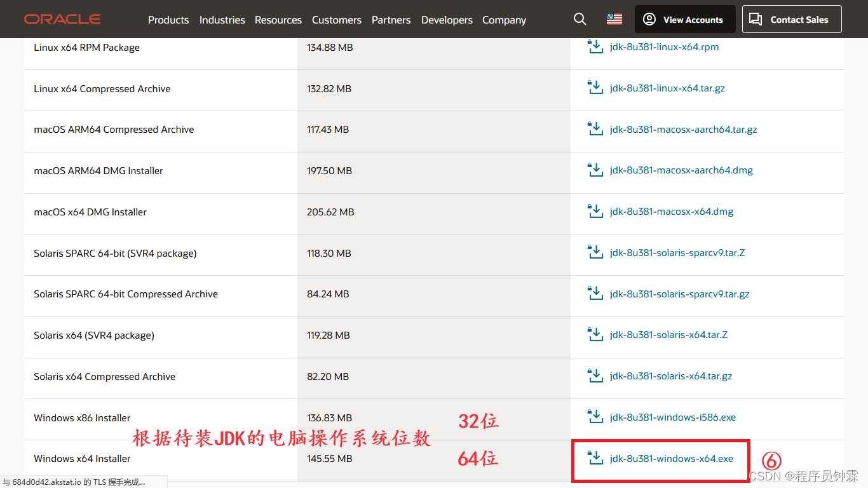Download jdk-8u381-windows-x64.exe link
Screen dimensions: 868x488
click(672, 459)
